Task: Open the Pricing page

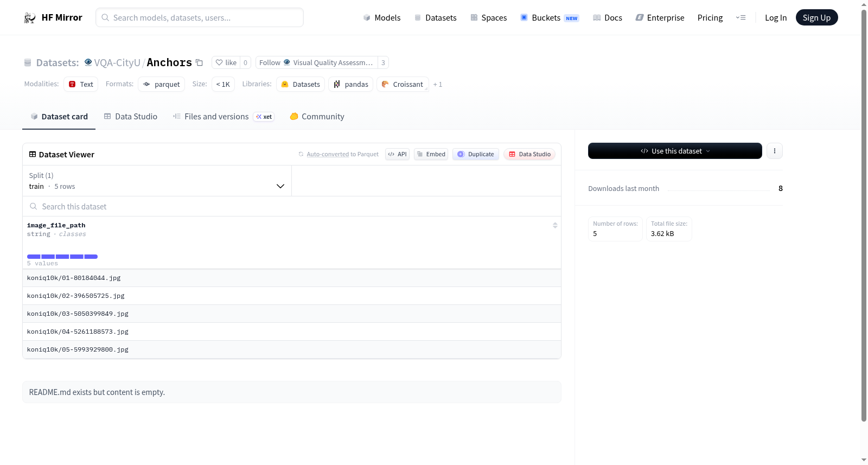Action: pyautogui.click(x=710, y=18)
